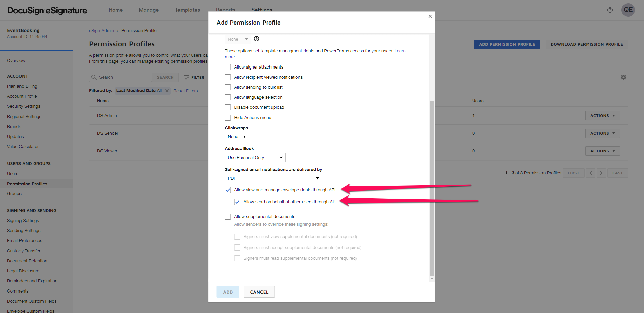644x313 pixels.
Task: Jump to First page button
Action: (x=573, y=173)
